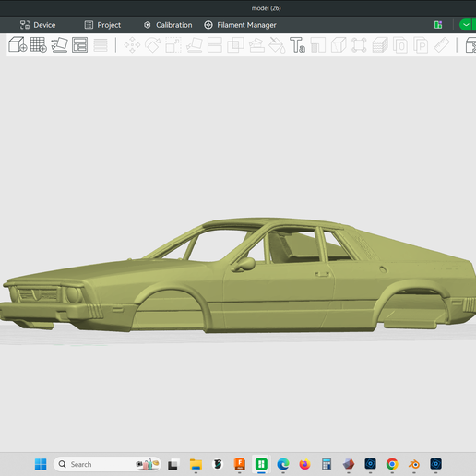
Task: Open Microsoft Edge from taskbar
Action: (283, 464)
